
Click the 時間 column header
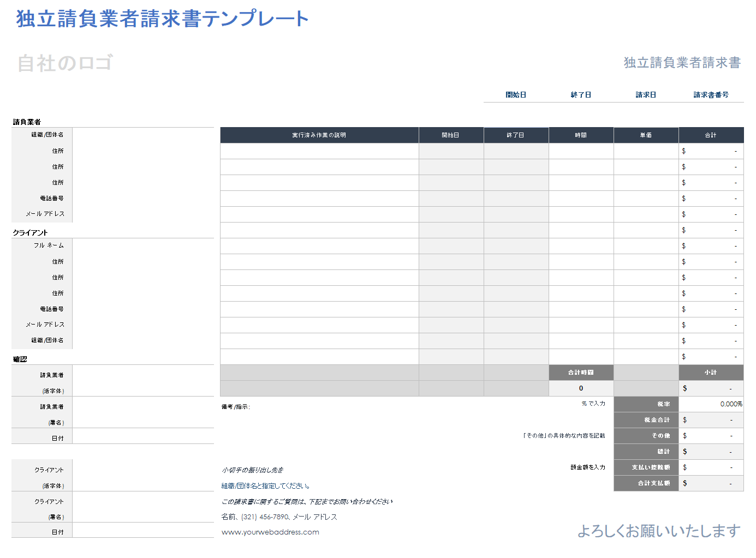[x=581, y=135]
